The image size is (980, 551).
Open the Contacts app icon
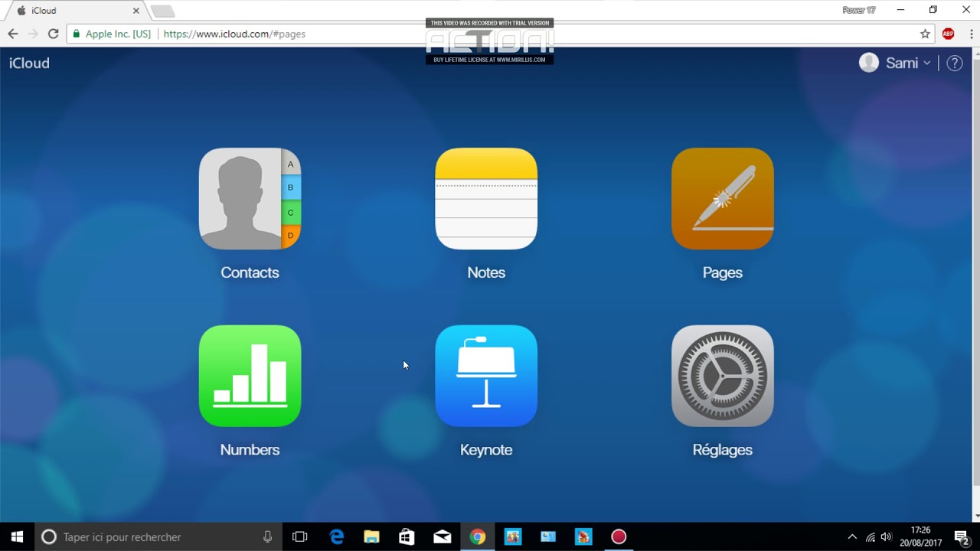tap(250, 199)
